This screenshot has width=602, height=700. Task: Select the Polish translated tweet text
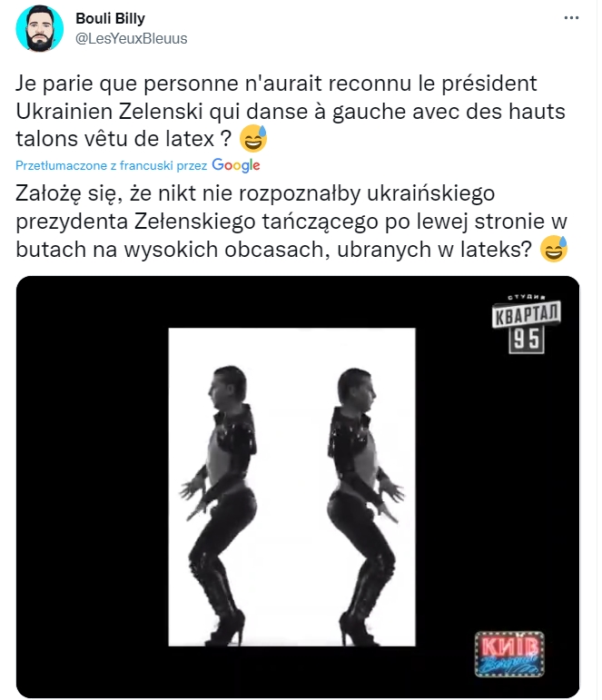tap(291, 221)
